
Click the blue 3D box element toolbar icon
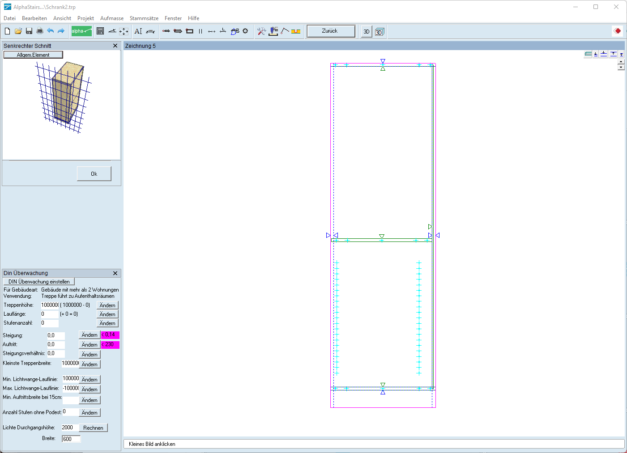(235, 31)
